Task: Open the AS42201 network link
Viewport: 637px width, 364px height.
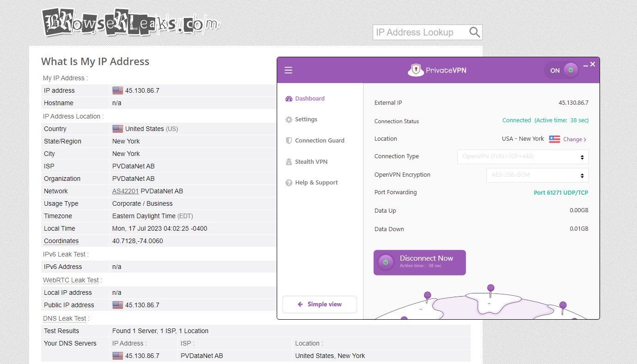Action: (x=125, y=191)
